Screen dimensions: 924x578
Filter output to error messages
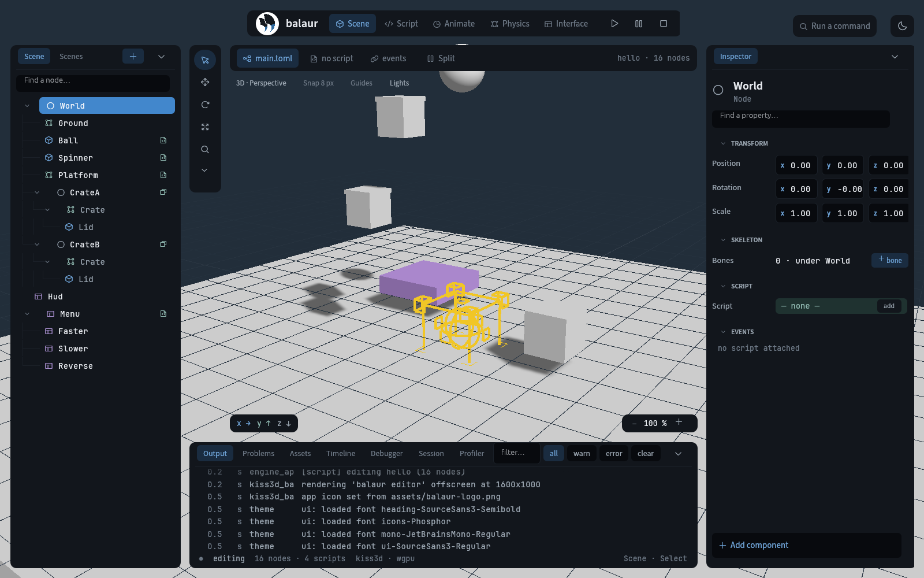click(614, 454)
